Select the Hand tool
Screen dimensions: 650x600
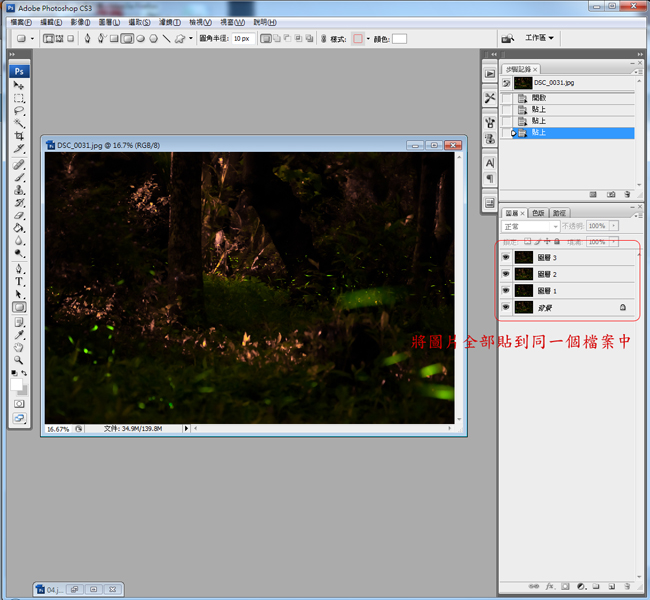[x=19, y=347]
